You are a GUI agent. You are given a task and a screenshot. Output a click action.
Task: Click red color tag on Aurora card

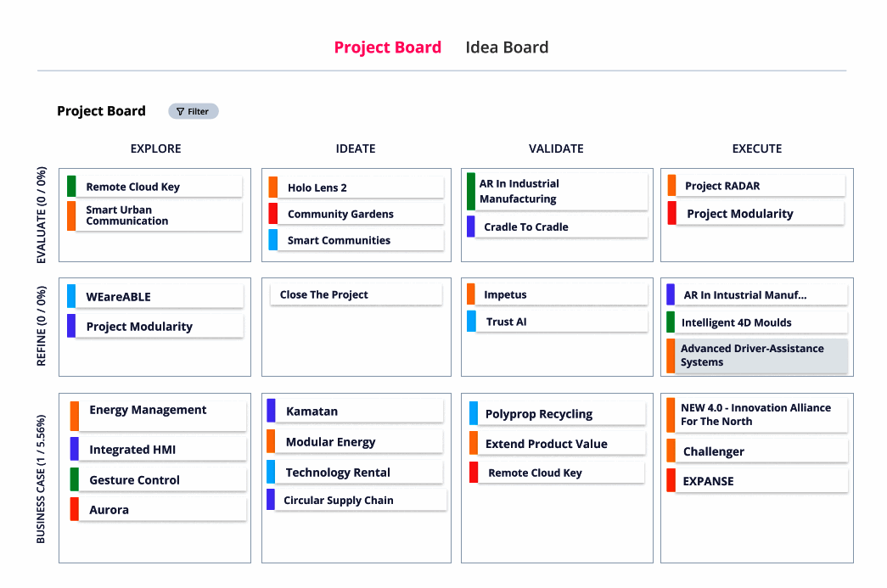point(74,509)
